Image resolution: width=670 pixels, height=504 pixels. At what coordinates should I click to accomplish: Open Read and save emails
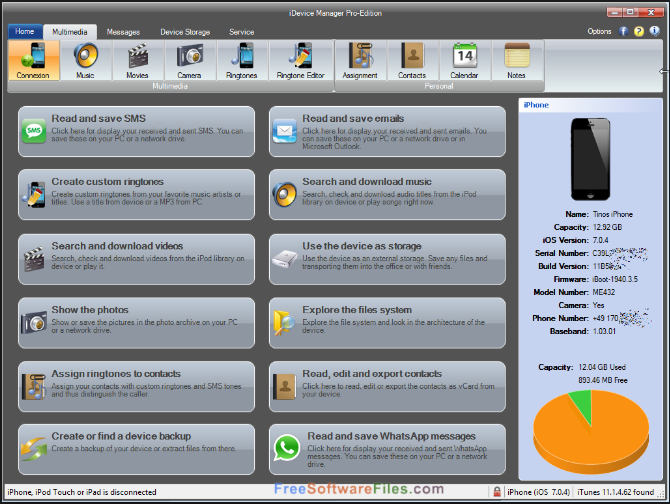point(387,132)
